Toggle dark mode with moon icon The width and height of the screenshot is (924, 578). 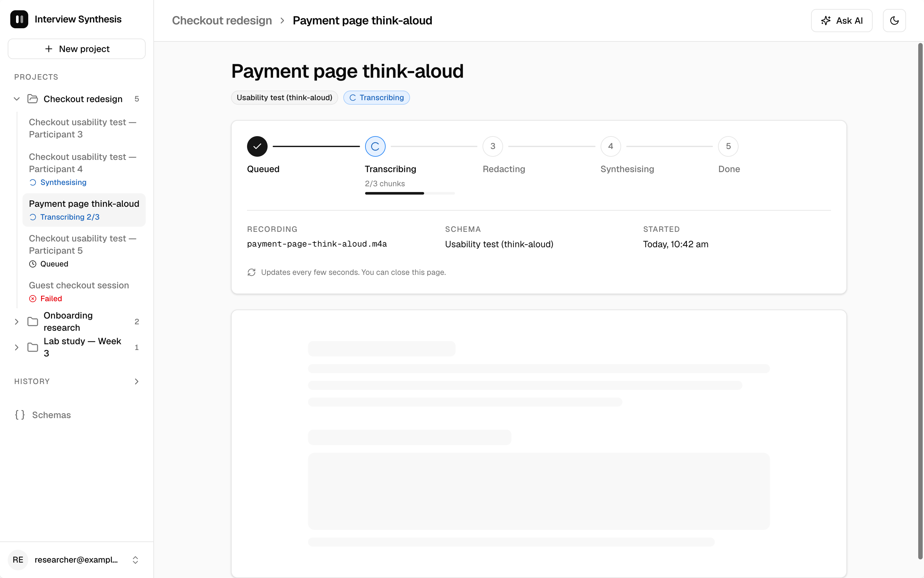click(894, 21)
